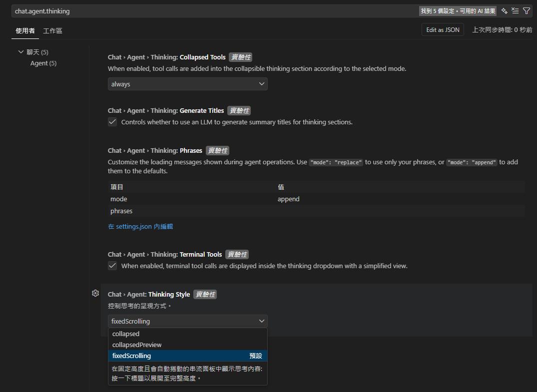Switch to the 工作區 tab
This screenshot has width=537, height=392.
pyautogui.click(x=52, y=30)
